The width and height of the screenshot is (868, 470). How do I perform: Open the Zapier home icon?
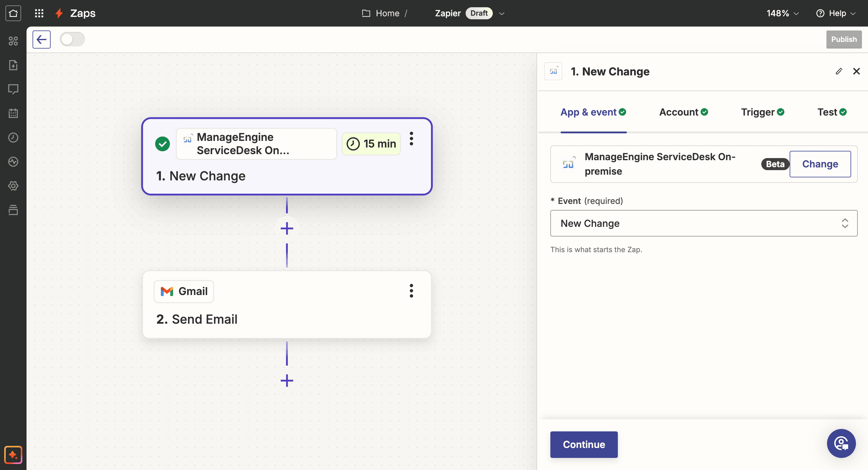tap(13, 13)
